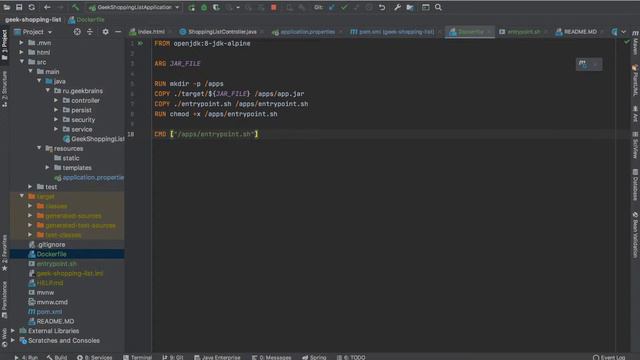Open the Spring tool window
640x360 pixels.
pos(314,357)
